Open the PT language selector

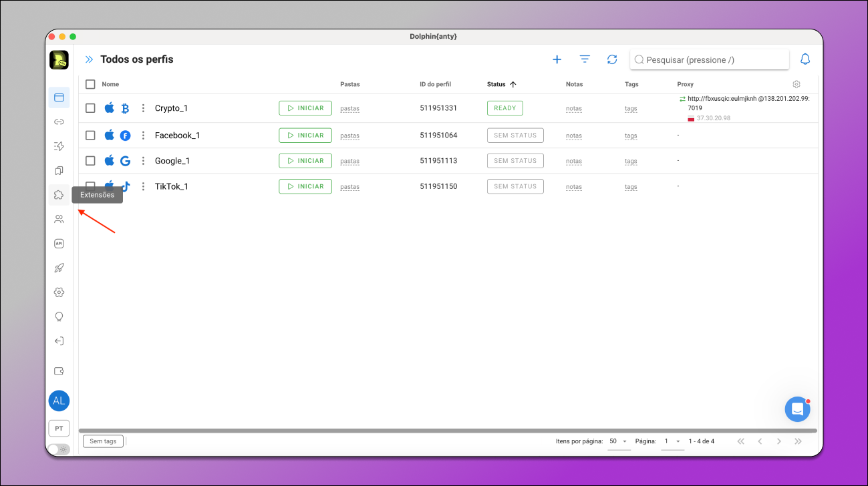coord(59,429)
